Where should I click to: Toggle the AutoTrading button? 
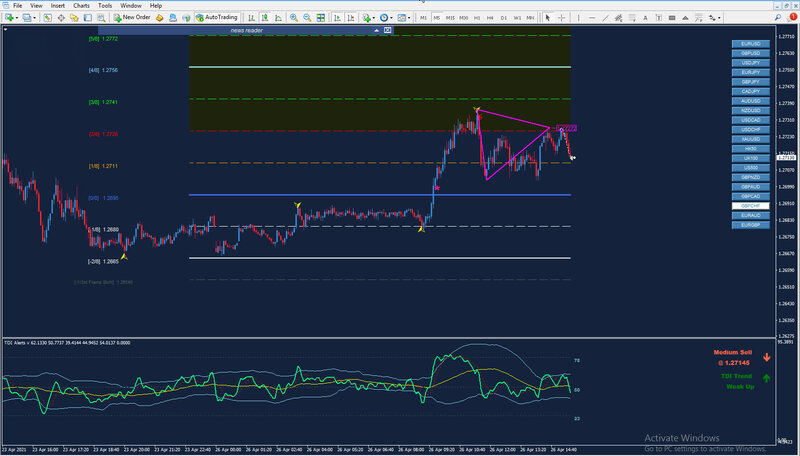pyautogui.click(x=217, y=18)
